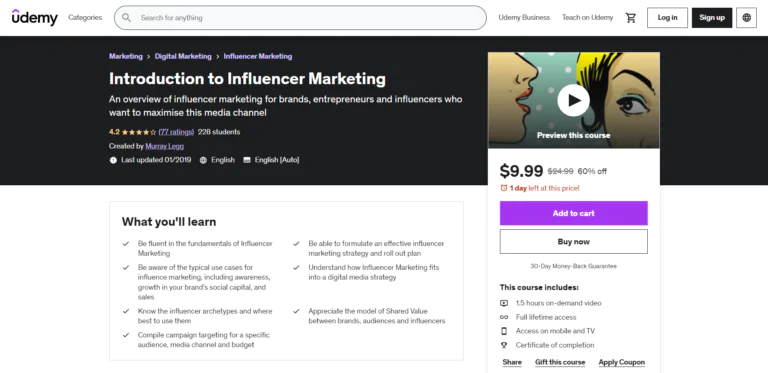The width and height of the screenshot is (768, 373).
Task: Click checkmark beside 'Be fluent in the fundamentals'
Action: tap(126, 243)
